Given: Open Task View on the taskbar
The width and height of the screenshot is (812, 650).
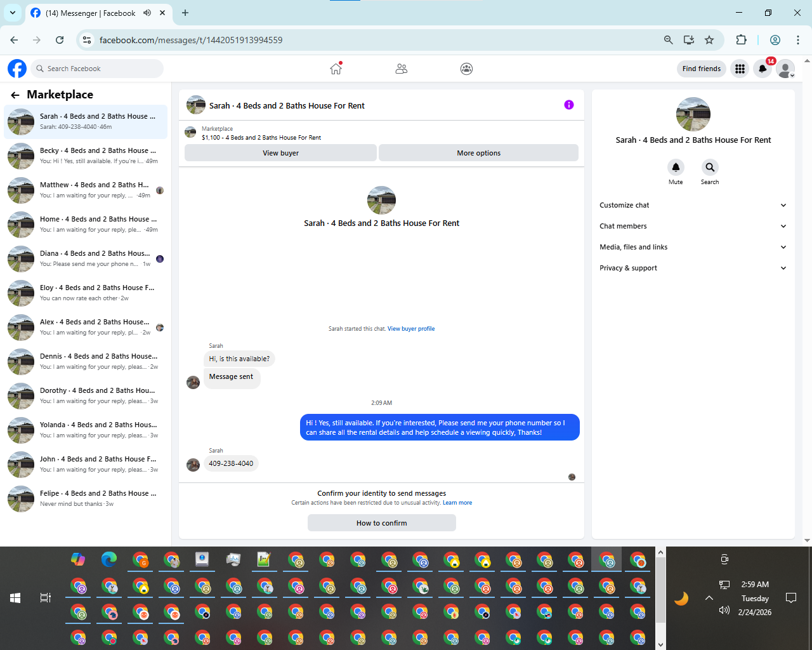Looking at the screenshot, I should 46,598.
